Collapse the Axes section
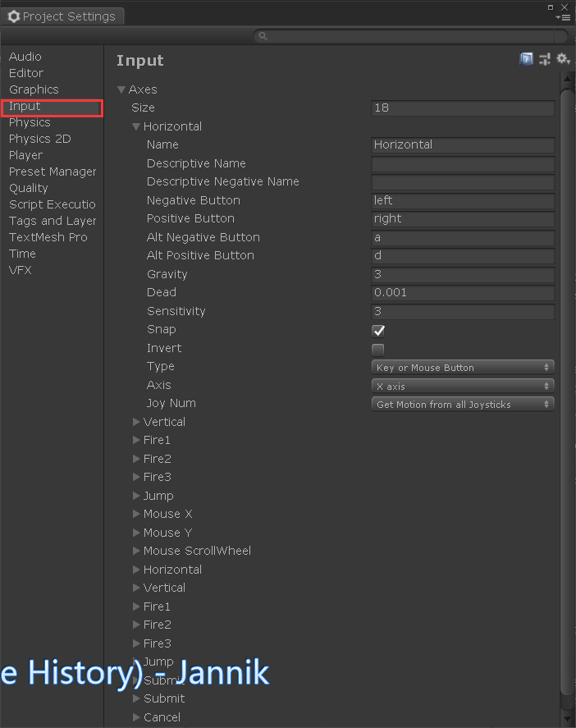Viewport: 576px width, 728px height. pos(121,89)
